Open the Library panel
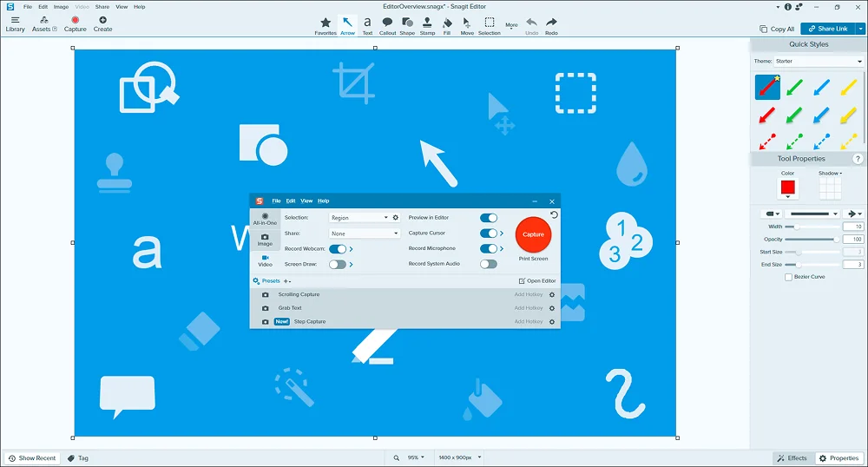 [x=15, y=24]
